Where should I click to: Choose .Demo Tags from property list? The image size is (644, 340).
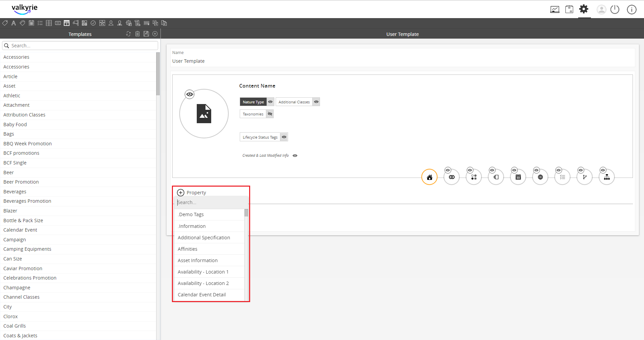[x=209, y=214]
